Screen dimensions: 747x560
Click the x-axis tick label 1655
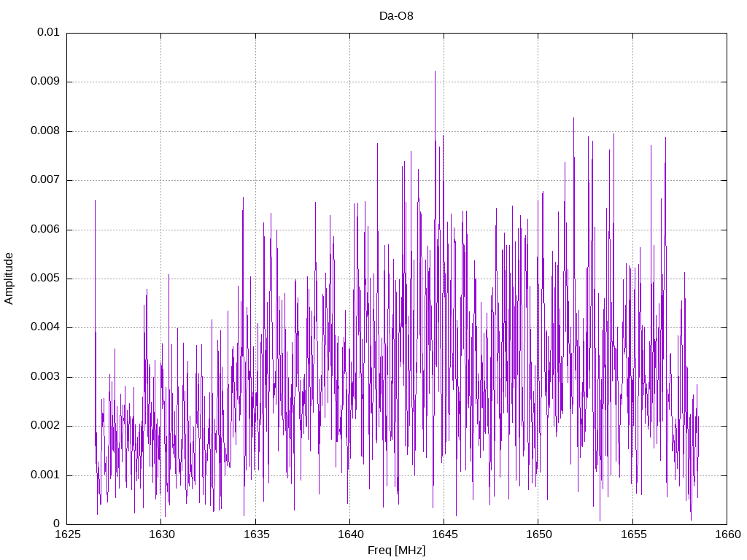pyautogui.click(x=633, y=534)
